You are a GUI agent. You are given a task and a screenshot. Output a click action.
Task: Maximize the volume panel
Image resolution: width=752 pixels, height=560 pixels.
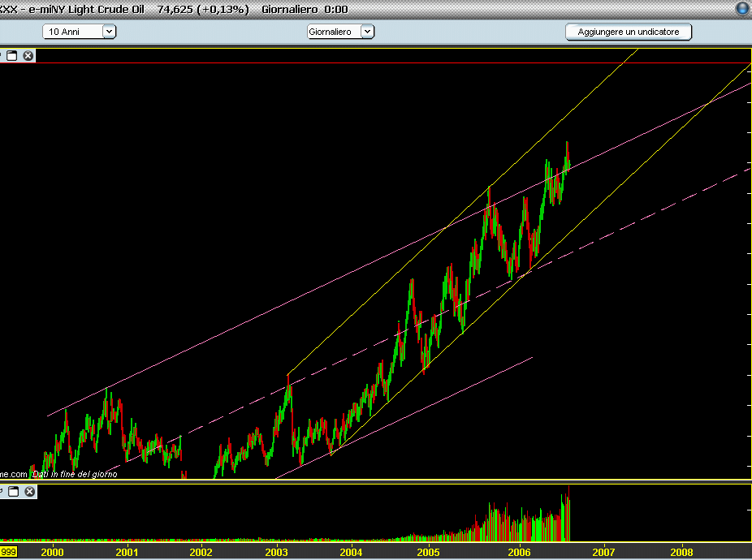point(14,492)
